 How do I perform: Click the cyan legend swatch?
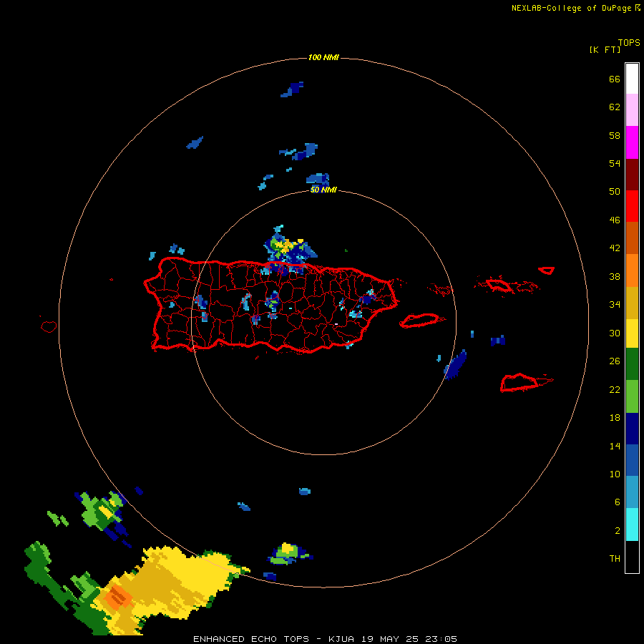tap(632, 525)
